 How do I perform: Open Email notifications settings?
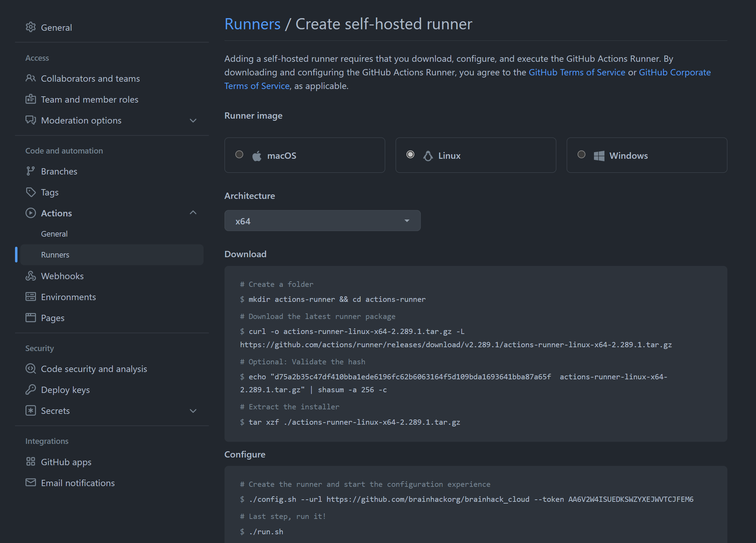(78, 483)
